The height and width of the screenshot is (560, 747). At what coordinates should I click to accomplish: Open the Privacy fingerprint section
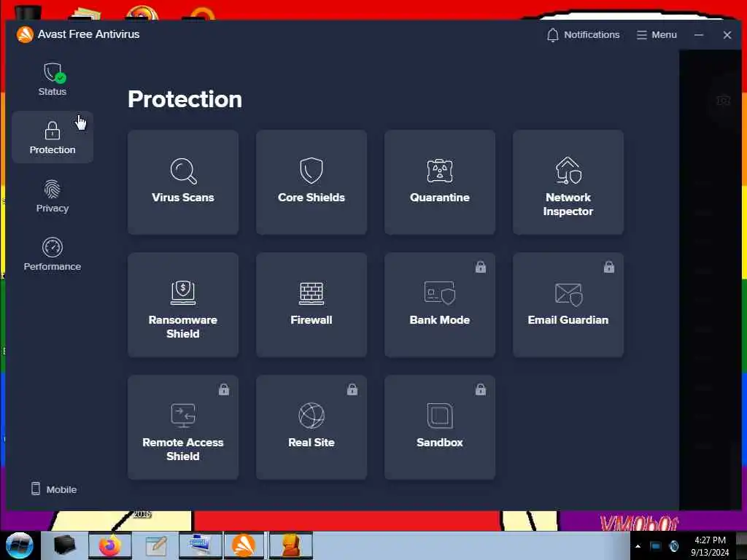[x=53, y=196]
